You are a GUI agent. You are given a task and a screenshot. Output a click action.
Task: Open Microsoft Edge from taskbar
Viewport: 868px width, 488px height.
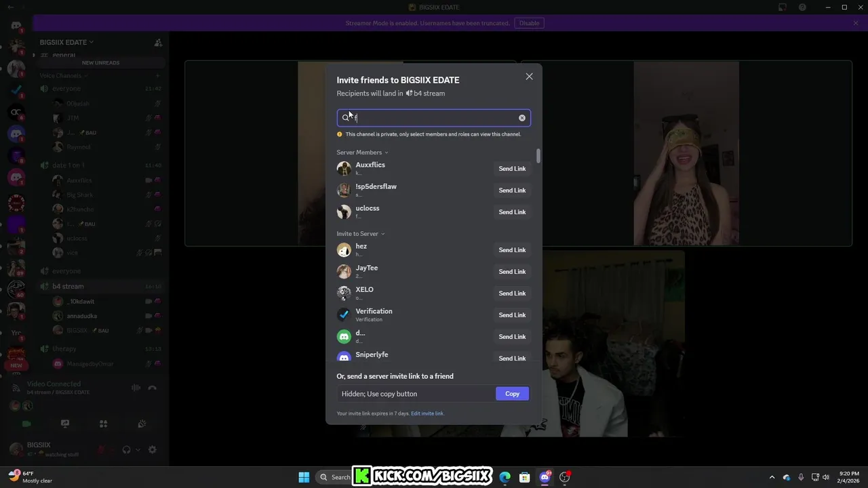[x=505, y=477]
